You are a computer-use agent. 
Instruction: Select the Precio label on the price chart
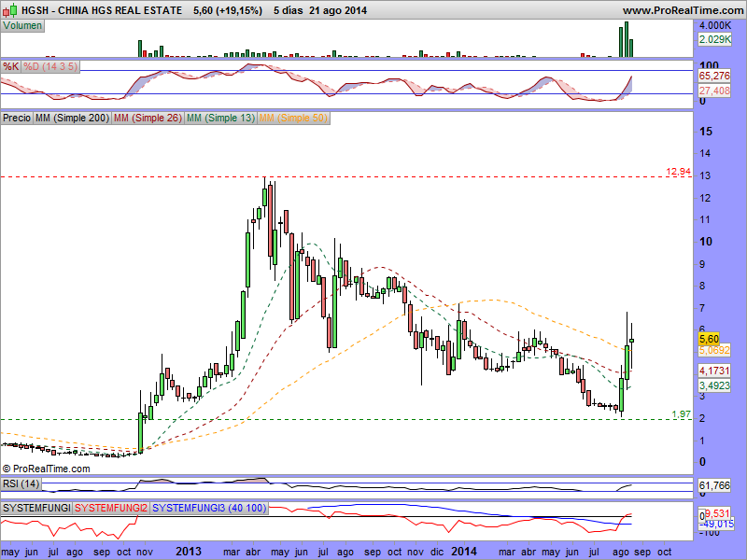click(x=17, y=118)
